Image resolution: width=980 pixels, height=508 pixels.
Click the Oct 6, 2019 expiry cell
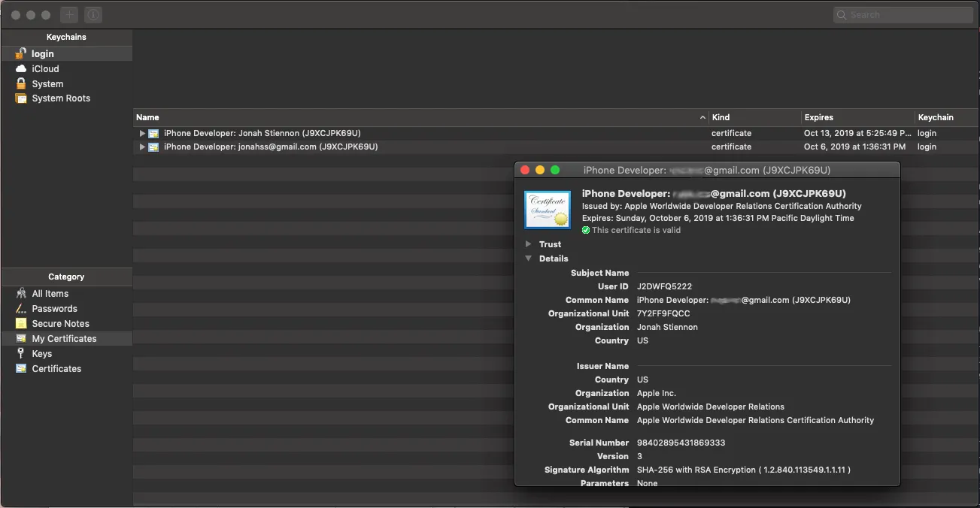(854, 147)
